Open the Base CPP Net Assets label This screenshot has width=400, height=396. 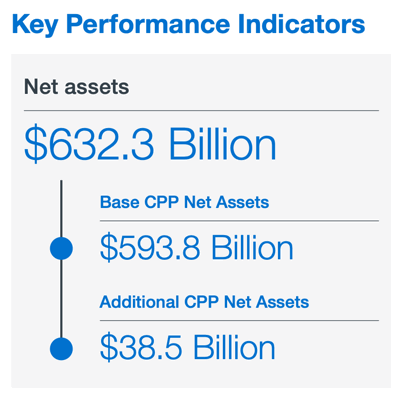pos(184,202)
